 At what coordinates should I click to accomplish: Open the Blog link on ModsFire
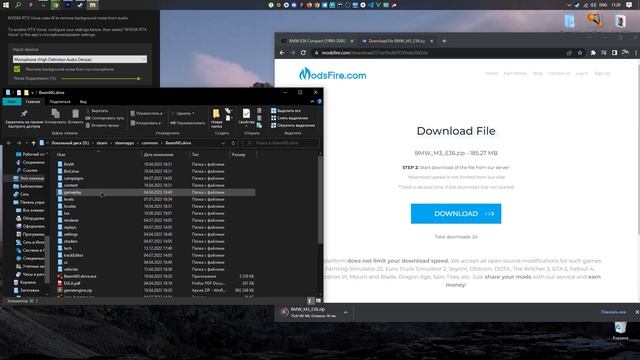(538, 73)
